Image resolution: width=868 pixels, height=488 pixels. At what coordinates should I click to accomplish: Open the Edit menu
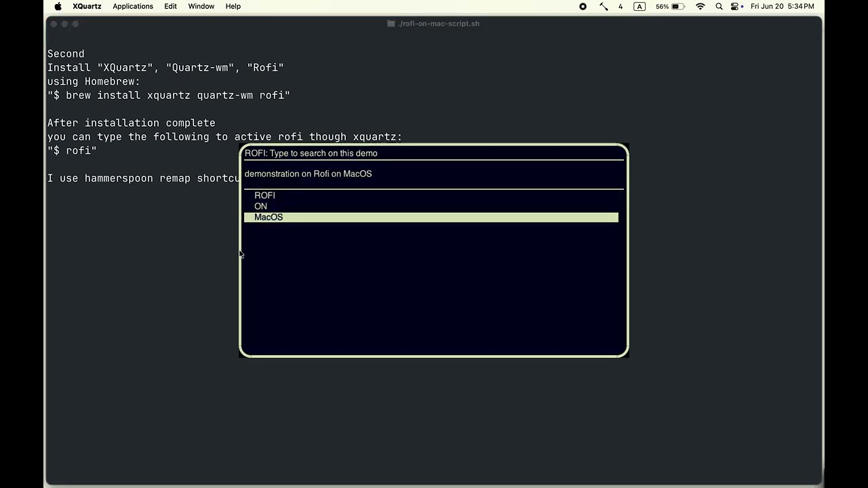click(x=170, y=6)
